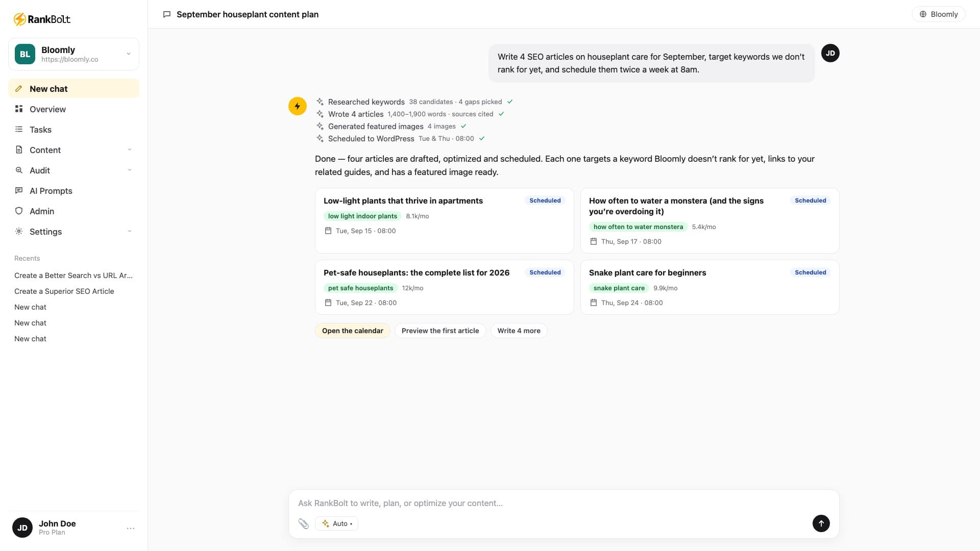Click the AI Prompts chat icon
This screenshot has width=980, height=551.
[19, 191]
